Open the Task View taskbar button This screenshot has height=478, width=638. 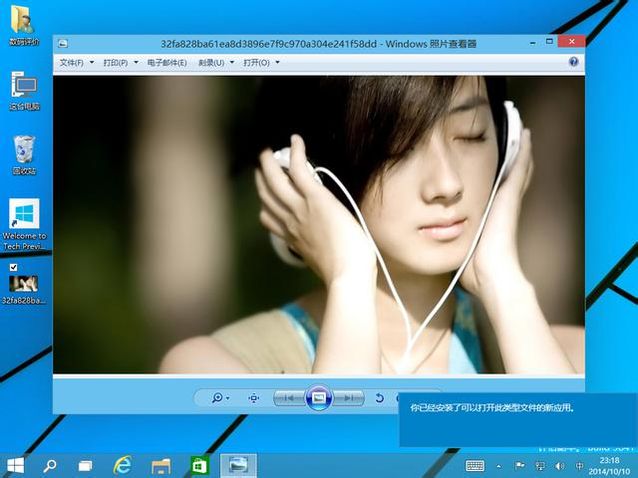tap(85, 465)
